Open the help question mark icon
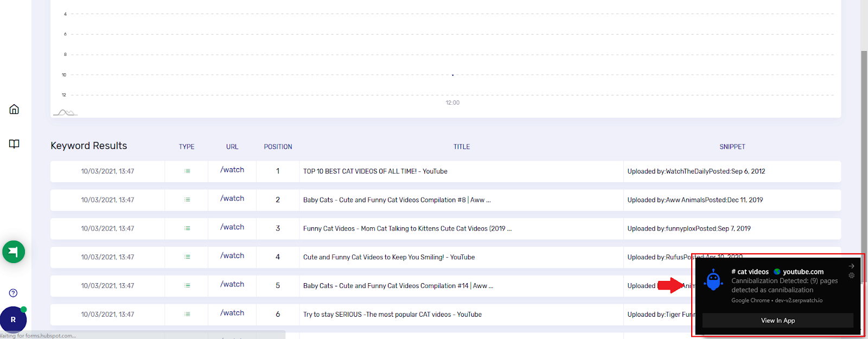Viewport: 868px width, 339px height. pyautogui.click(x=14, y=293)
